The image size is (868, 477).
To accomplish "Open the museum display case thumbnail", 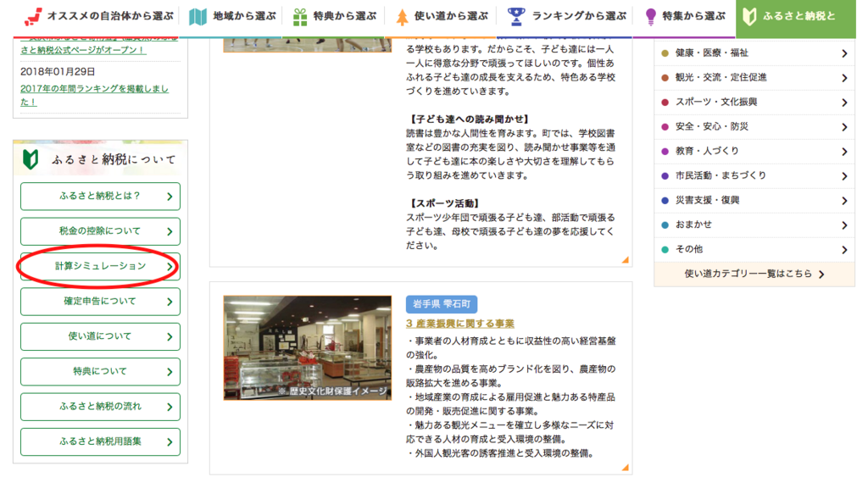I will (x=307, y=347).
